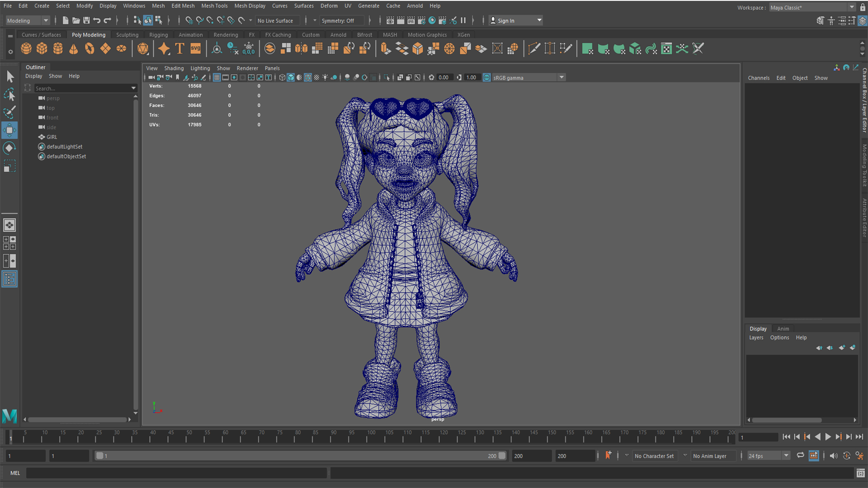
Task: Open the Symmetry dropdown on the status line
Action: click(342, 20)
